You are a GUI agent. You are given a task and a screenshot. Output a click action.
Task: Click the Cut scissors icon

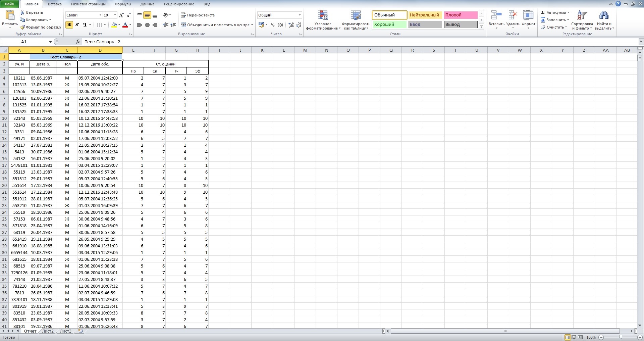click(22, 12)
